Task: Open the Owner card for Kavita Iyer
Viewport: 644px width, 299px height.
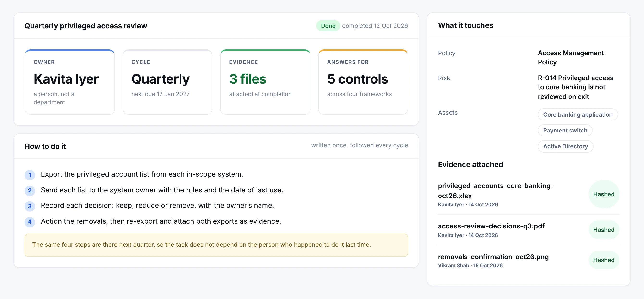Action: [70, 82]
